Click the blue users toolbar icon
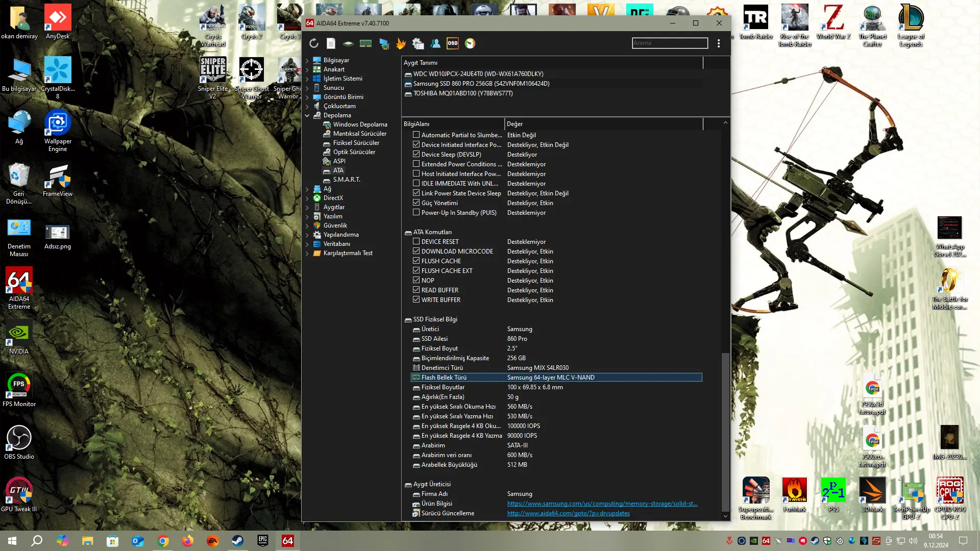This screenshot has width=980, height=551. pyautogui.click(x=435, y=43)
